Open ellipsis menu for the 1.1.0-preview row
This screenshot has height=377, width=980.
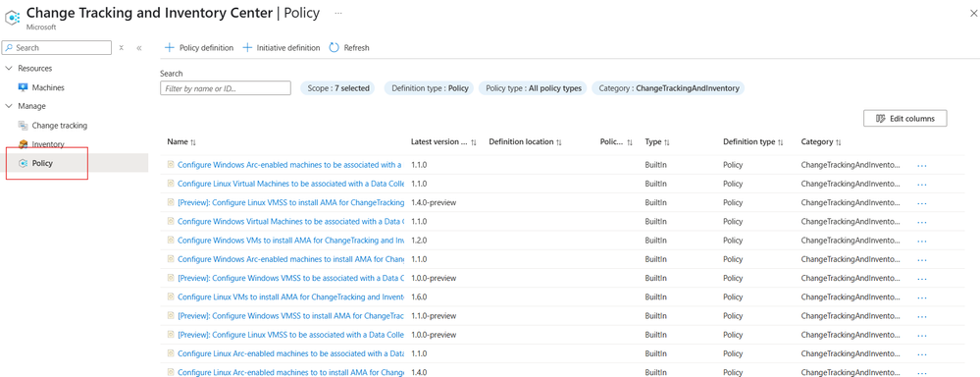pos(921,316)
